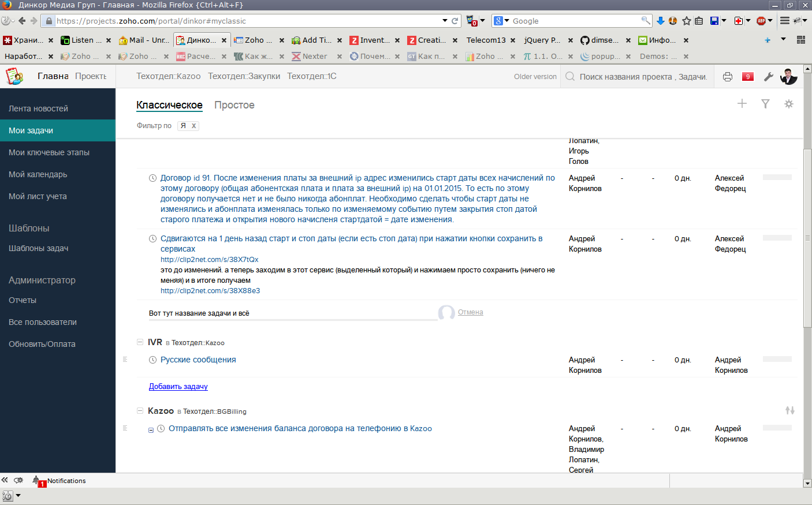Click the red cross toolbar icon
This screenshot has width=812, height=505.
[738, 21]
